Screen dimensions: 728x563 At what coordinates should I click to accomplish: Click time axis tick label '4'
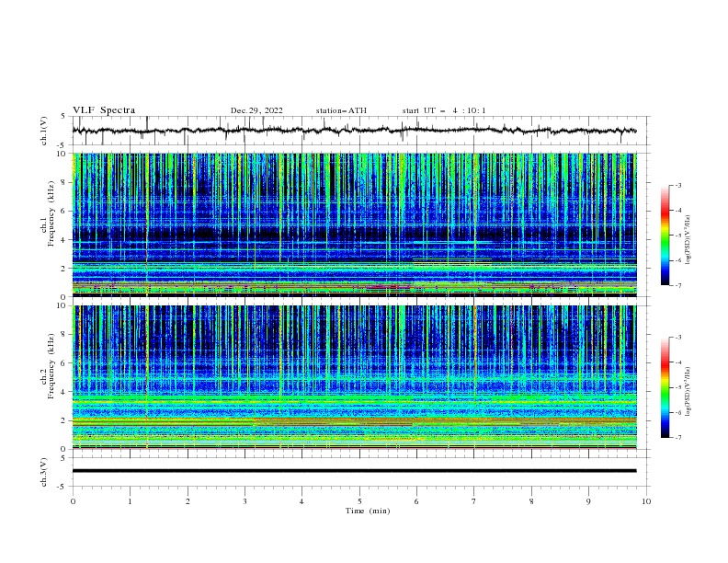[x=301, y=501]
